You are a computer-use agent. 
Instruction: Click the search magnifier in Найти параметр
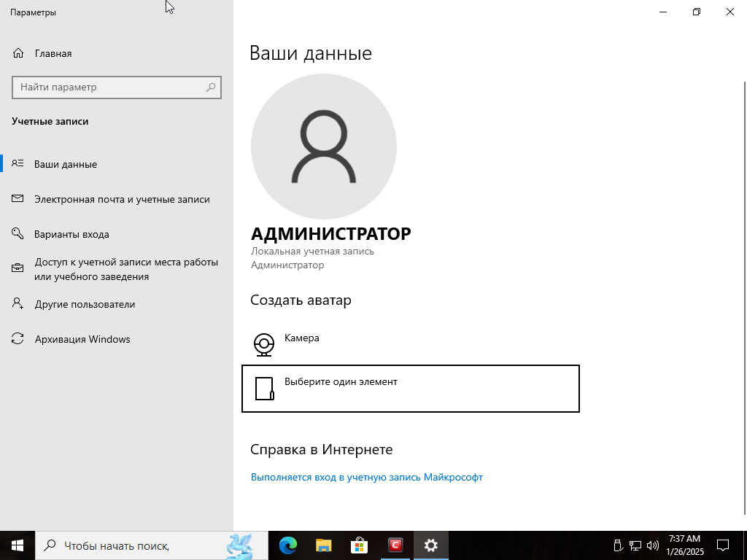(211, 87)
